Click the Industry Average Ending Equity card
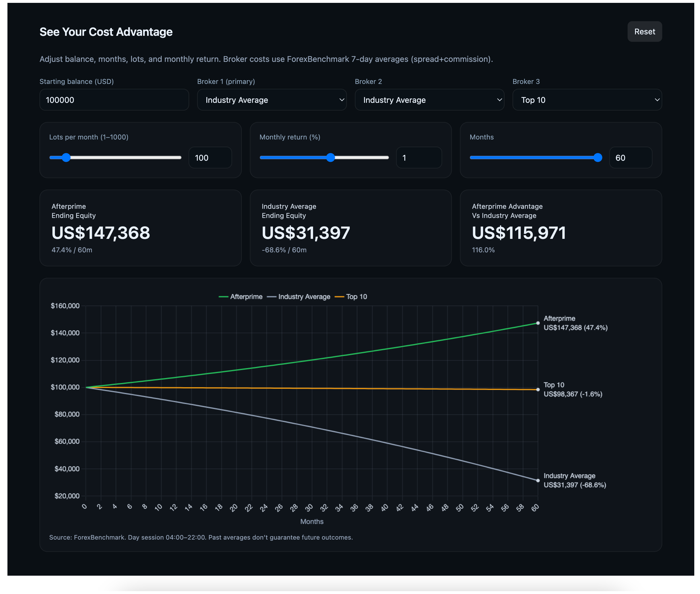Screen dimensions: 700x594 pos(350,228)
